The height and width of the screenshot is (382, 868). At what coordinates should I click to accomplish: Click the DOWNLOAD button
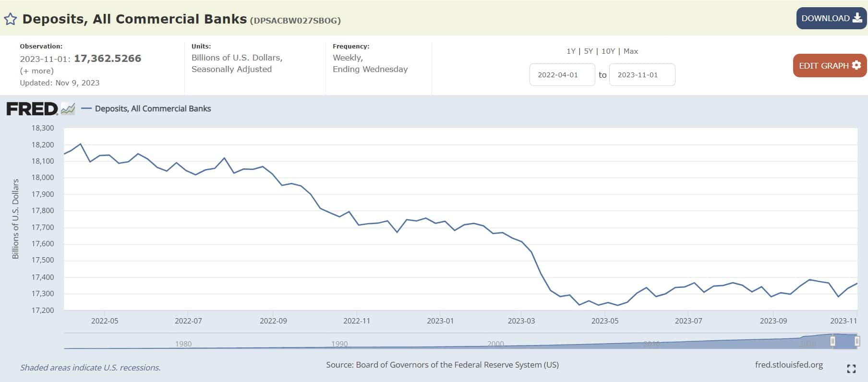pyautogui.click(x=832, y=18)
